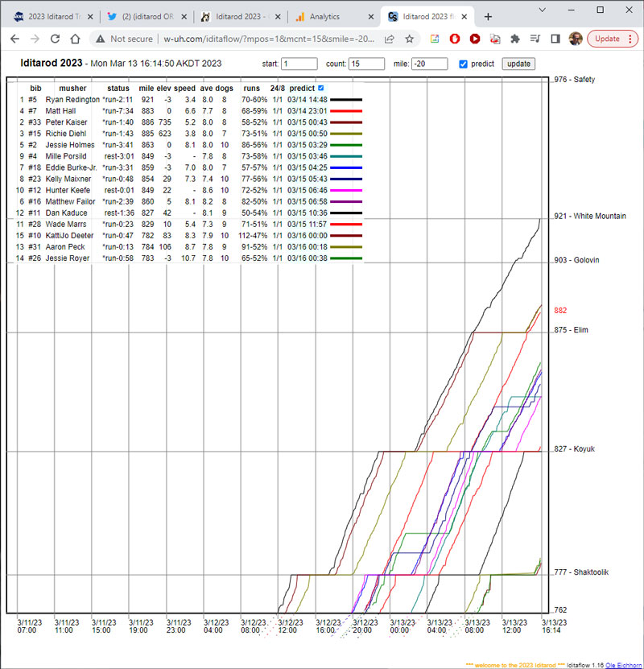Click musher name Wade Marrs
This screenshot has height=669, width=644.
click(x=66, y=224)
